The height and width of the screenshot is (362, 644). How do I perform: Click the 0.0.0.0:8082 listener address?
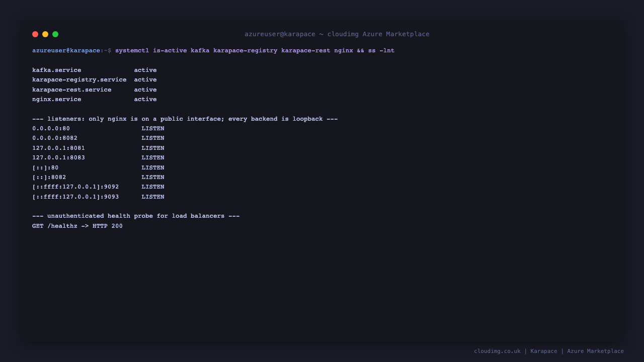coord(55,138)
